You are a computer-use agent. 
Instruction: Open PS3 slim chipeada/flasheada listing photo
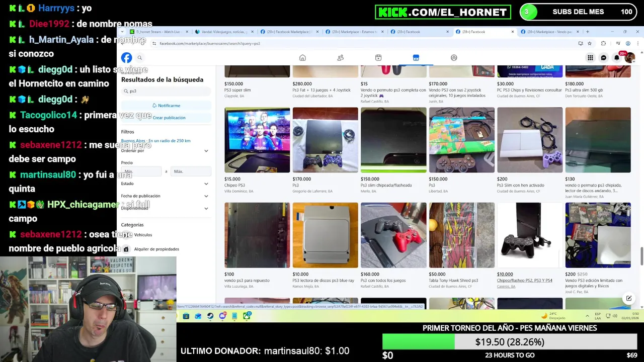pos(393,140)
